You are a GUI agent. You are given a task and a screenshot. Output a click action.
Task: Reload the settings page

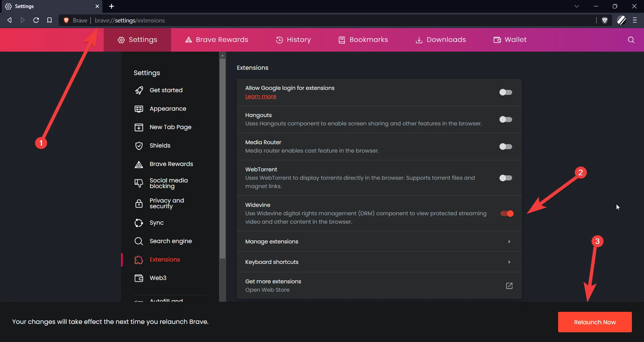pos(36,20)
